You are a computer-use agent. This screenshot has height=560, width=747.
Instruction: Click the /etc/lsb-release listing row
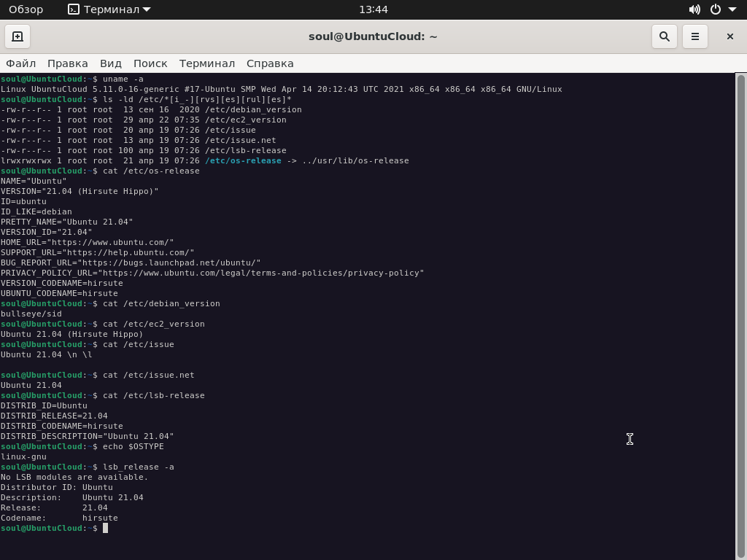(144, 150)
